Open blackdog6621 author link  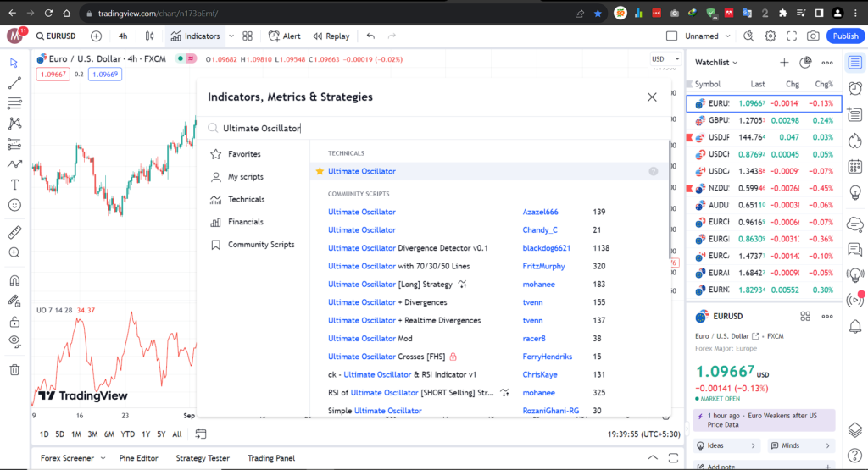point(546,248)
